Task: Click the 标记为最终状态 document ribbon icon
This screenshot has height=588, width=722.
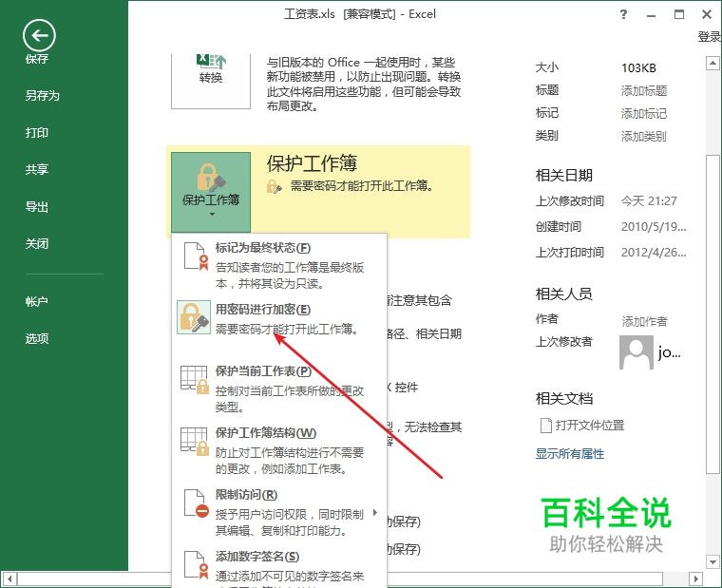Action: coord(196,256)
